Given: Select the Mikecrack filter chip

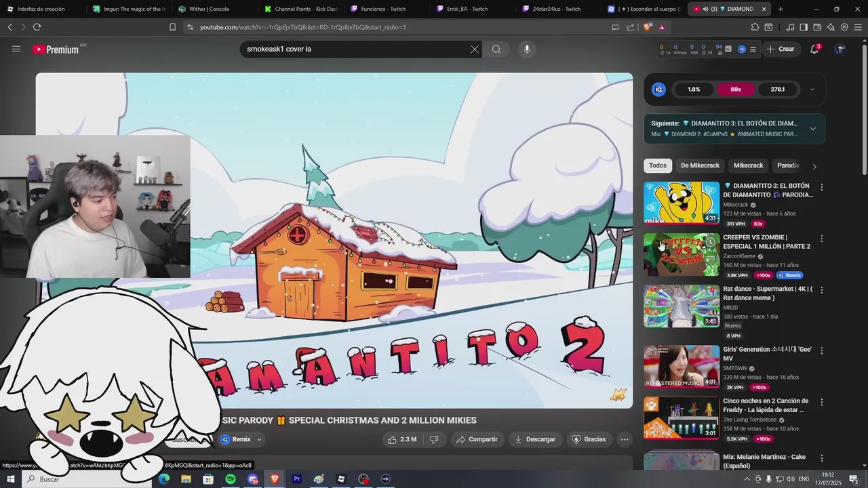Looking at the screenshot, I should 749,165.
